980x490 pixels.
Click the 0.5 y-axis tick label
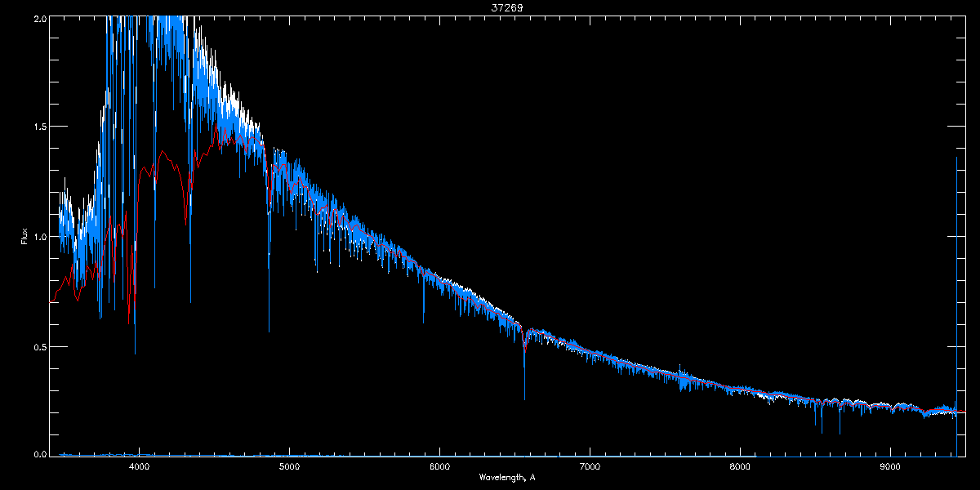[x=39, y=346]
